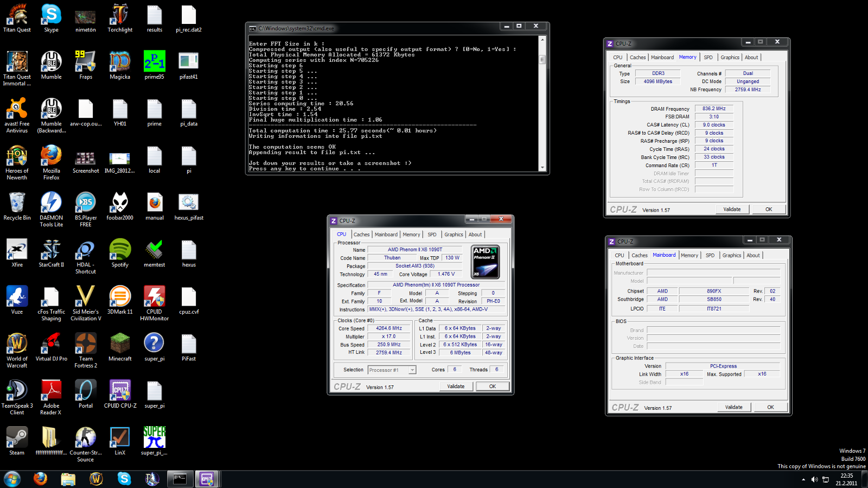
Task: Launch Sid Meier's Civilization V icon
Action: coord(86,303)
